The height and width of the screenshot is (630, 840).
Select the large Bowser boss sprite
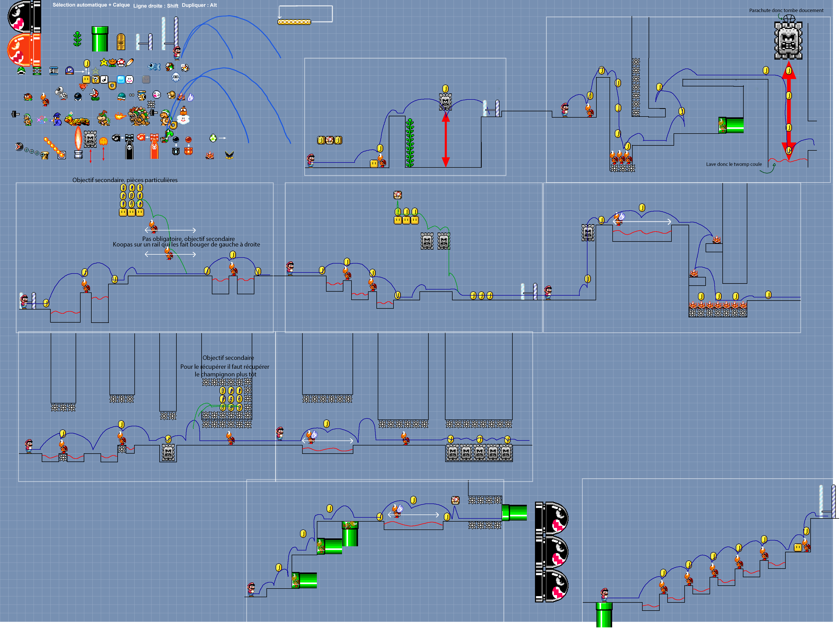point(139,116)
